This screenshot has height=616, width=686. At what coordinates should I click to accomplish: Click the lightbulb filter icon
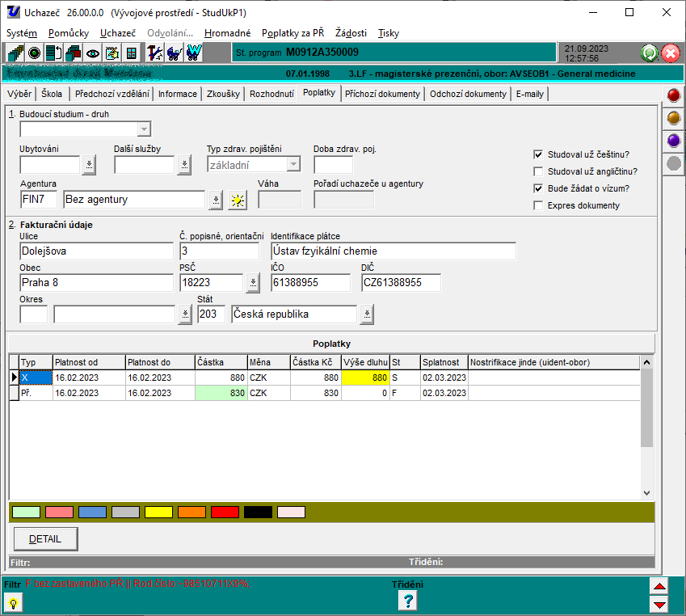tap(14, 602)
